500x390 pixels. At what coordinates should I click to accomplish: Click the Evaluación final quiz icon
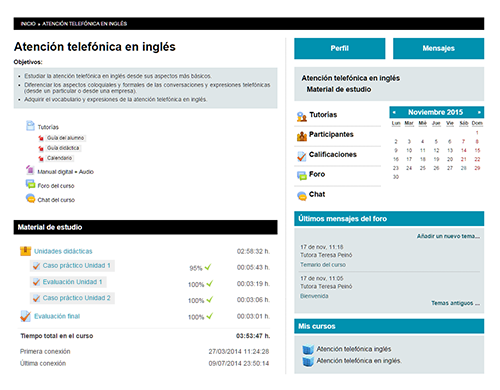click(25, 316)
